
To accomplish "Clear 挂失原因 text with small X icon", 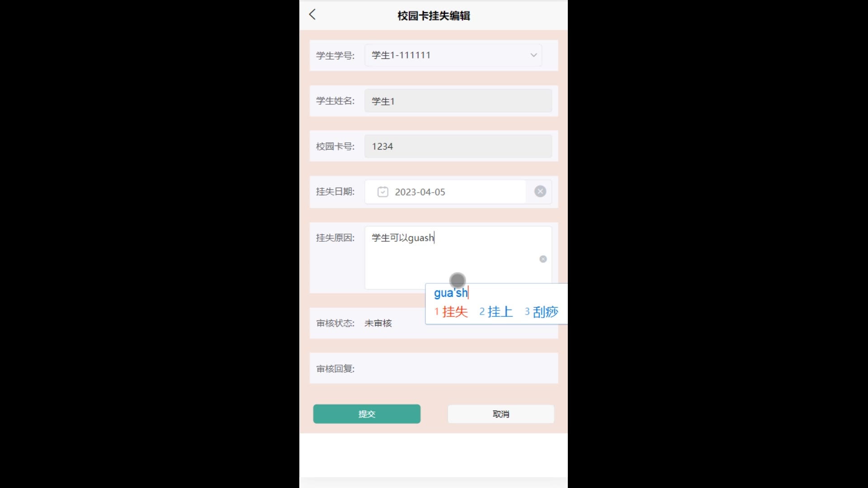I will [x=543, y=259].
